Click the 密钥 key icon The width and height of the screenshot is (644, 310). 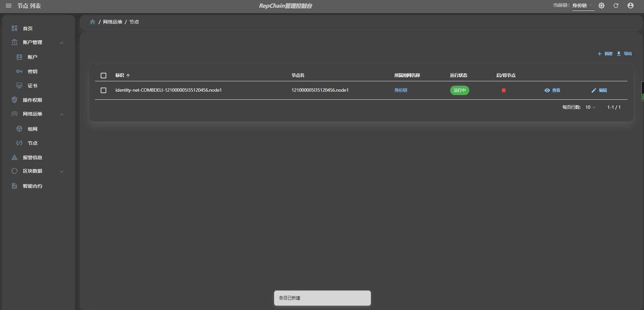coord(19,72)
